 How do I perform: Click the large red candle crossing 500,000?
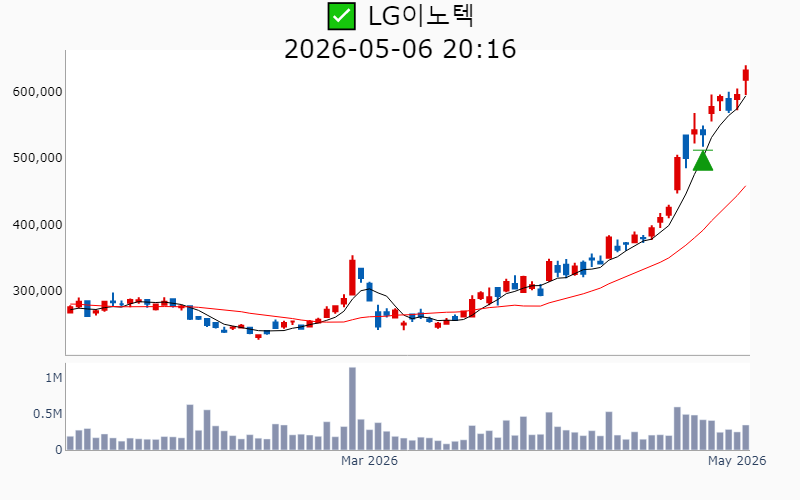pos(678,174)
